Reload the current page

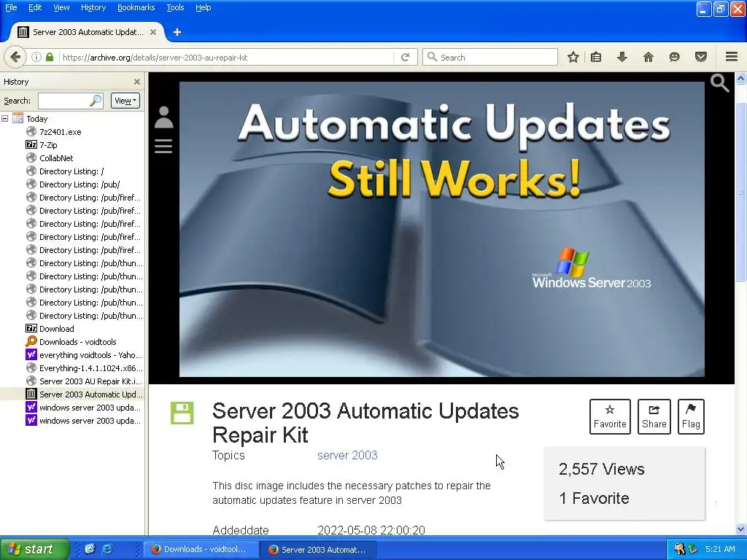(405, 57)
